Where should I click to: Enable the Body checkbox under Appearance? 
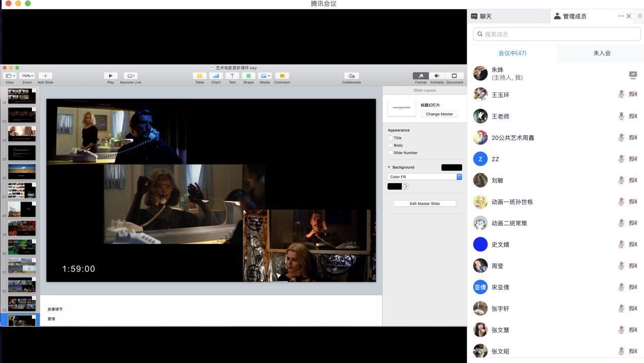point(390,145)
